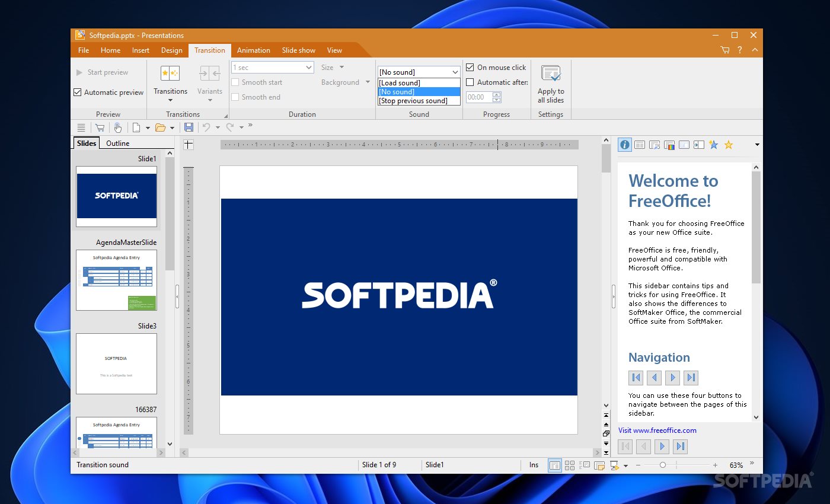Start slide show from the status bar icon
The image size is (830, 504).
point(615,465)
